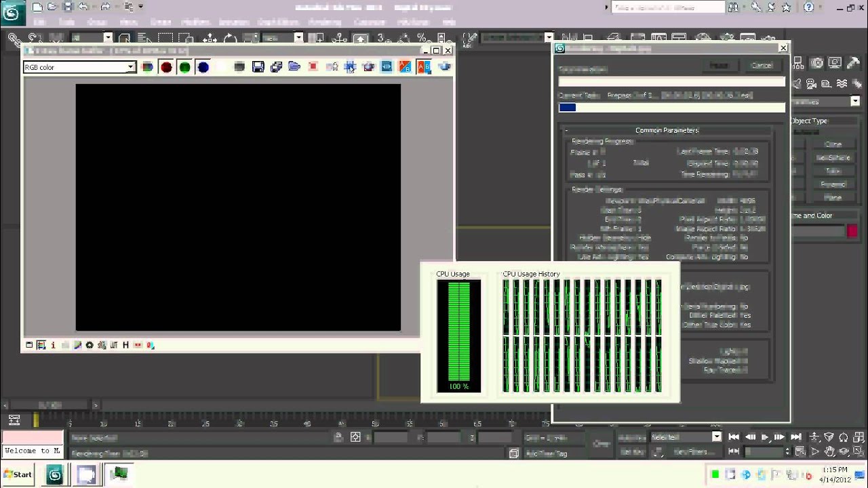Click the selection lock toggle in status bar
This screenshot has height=488, width=868.
(338, 437)
